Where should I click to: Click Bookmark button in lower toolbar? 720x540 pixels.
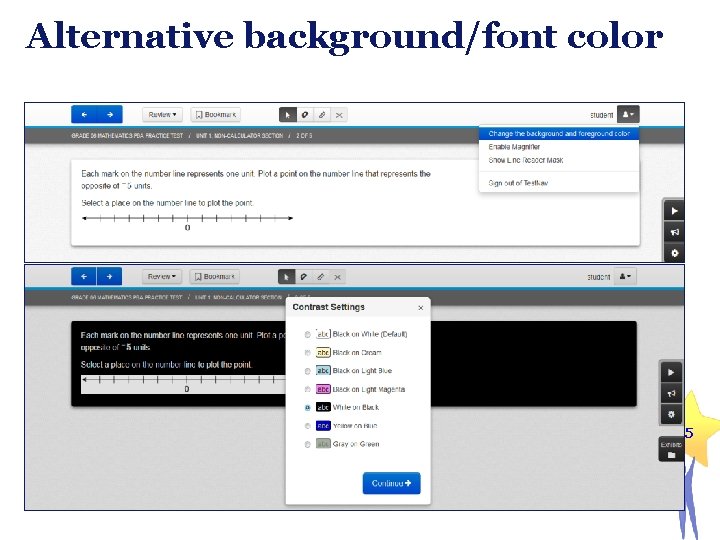point(214,276)
